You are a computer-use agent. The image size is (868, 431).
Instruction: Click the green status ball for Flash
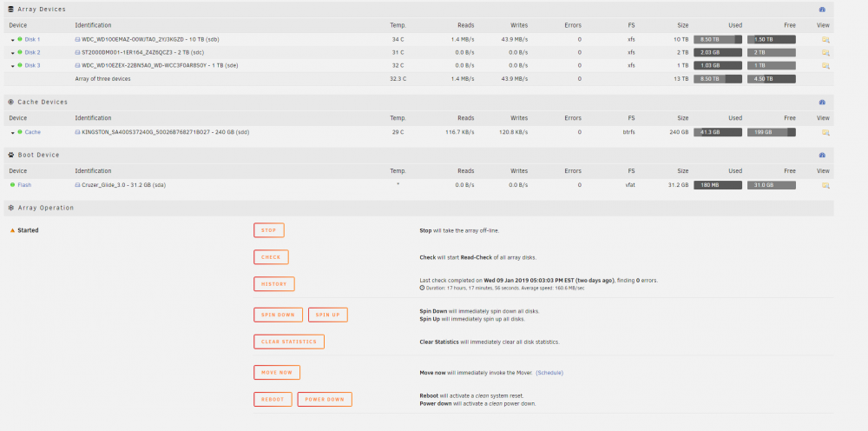tap(13, 184)
